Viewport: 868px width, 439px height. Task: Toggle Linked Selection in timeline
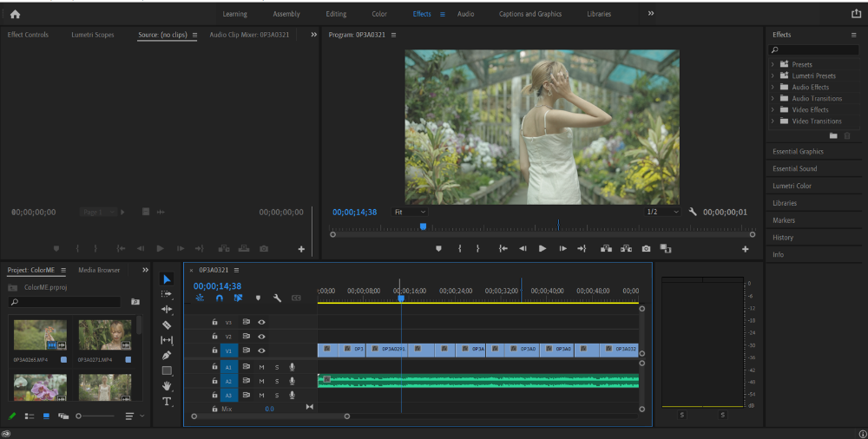tap(238, 298)
